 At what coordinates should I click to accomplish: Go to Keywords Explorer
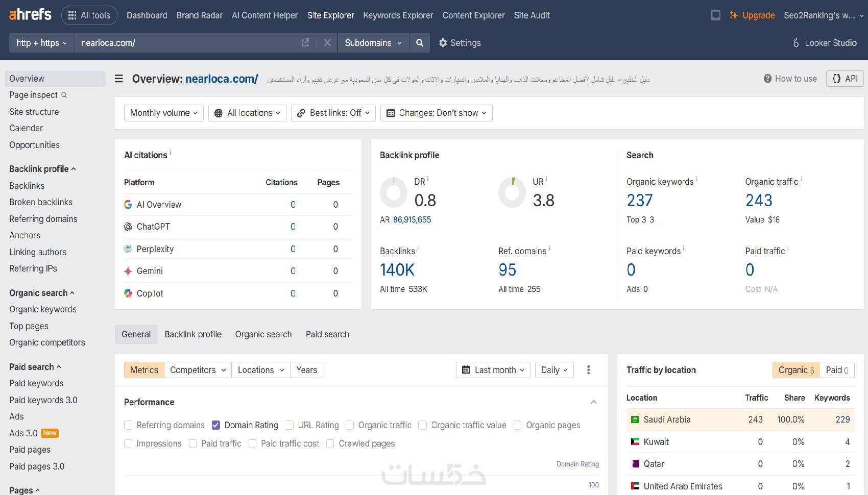pyautogui.click(x=398, y=15)
